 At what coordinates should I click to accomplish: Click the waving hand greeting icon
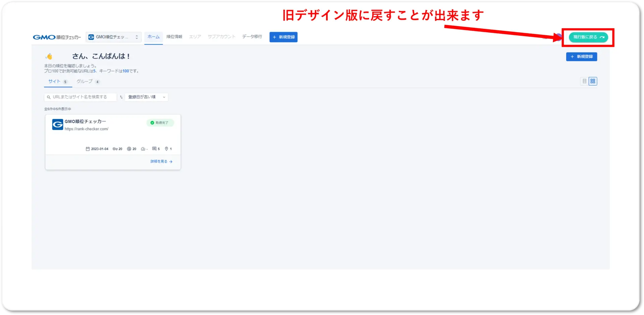(x=49, y=56)
